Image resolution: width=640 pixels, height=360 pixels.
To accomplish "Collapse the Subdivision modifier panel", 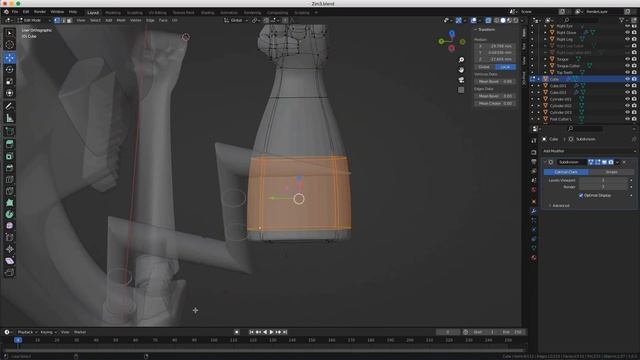I will [x=545, y=162].
